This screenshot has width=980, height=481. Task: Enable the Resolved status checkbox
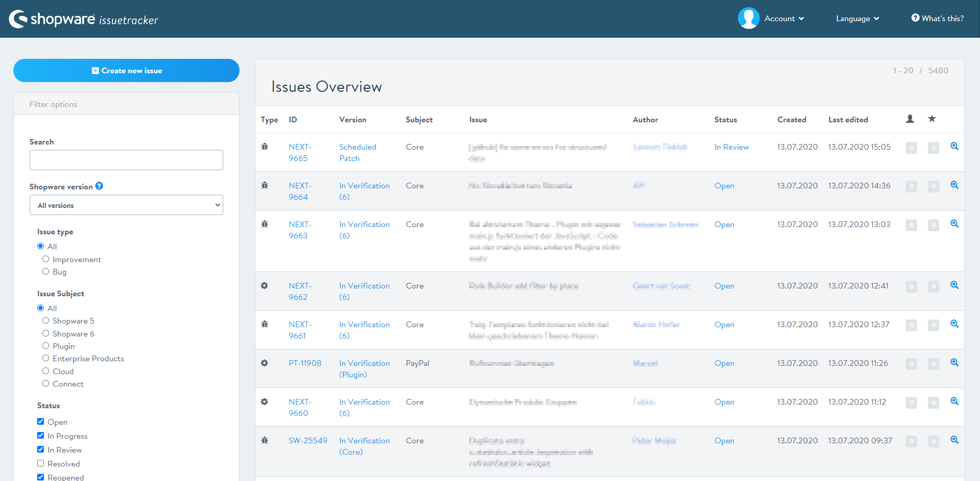pos(41,463)
